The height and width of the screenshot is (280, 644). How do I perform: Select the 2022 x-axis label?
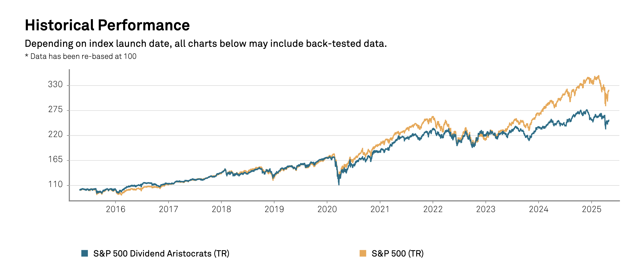[x=433, y=209]
